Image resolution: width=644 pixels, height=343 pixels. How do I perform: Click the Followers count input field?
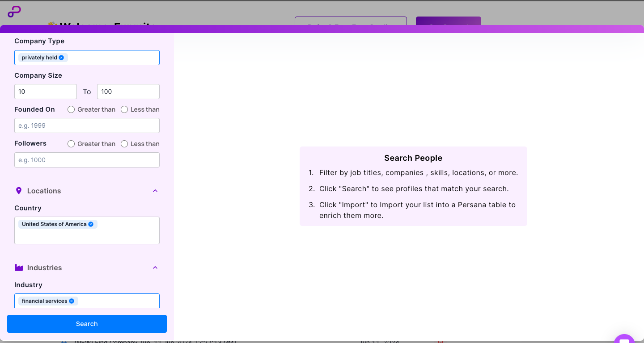click(87, 160)
